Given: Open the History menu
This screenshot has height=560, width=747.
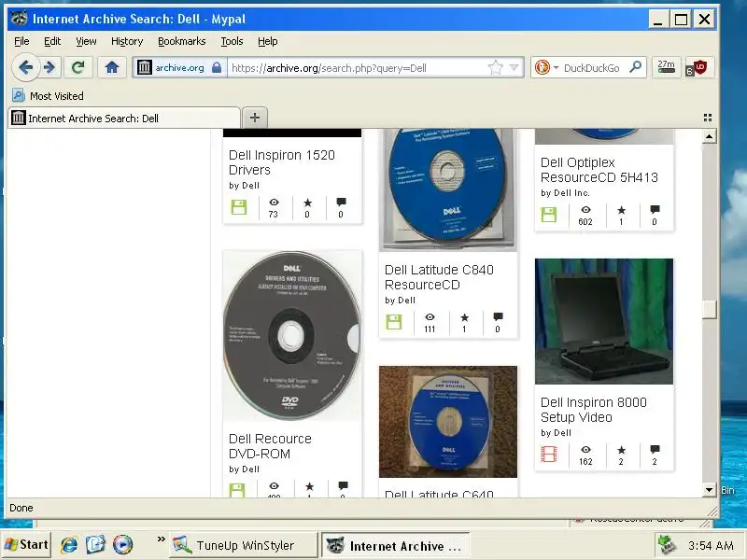Looking at the screenshot, I should (127, 41).
